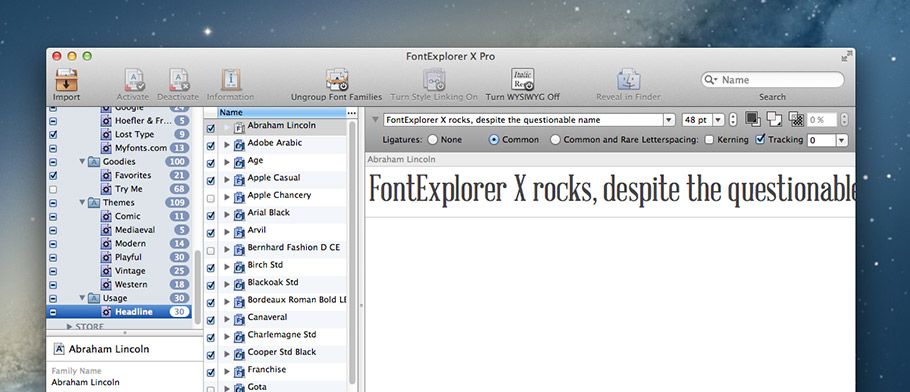This screenshot has width=910, height=392.
Task: Select the Favorites set in sidebar
Action: pos(133,175)
